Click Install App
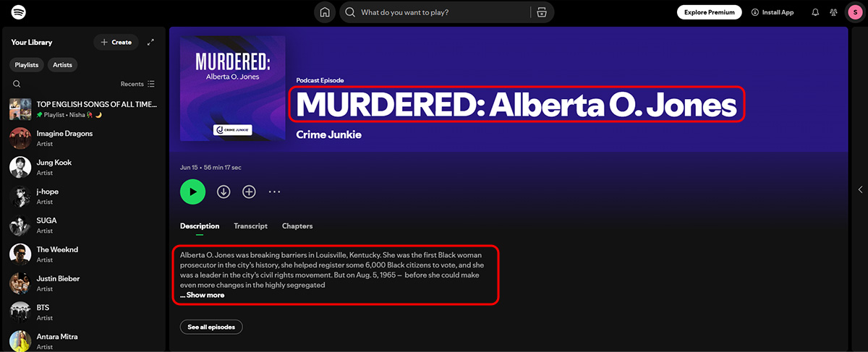This screenshot has height=352, width=868. pos(773,12)
